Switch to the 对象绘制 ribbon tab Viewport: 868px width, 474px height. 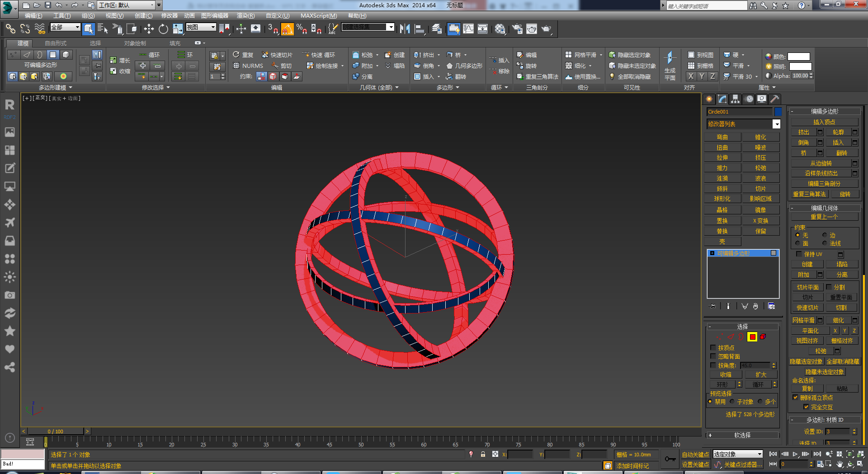coord(135,43)
